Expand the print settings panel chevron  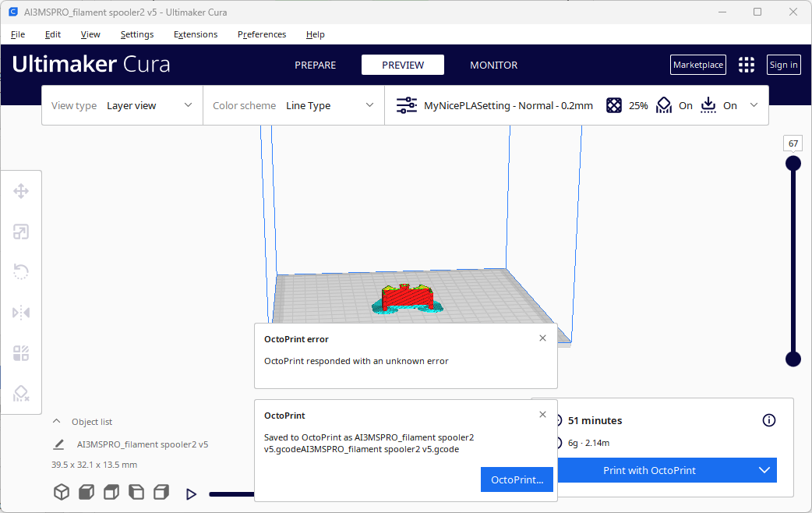(754, 105)
